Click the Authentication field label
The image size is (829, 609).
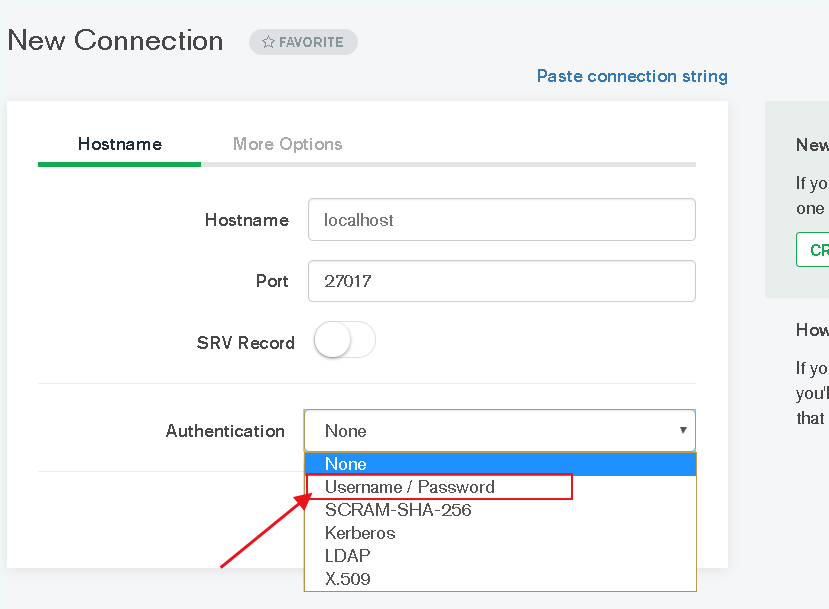[x=225, y=431]
